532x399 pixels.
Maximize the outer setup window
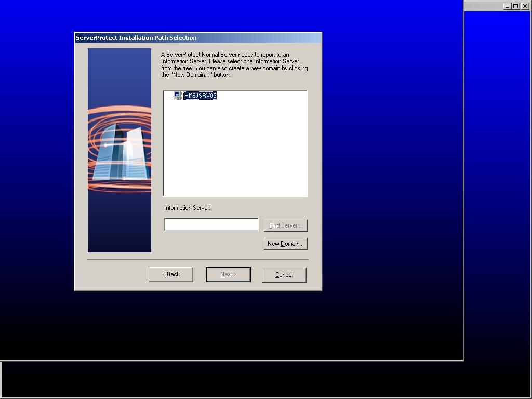coord(515,6)
